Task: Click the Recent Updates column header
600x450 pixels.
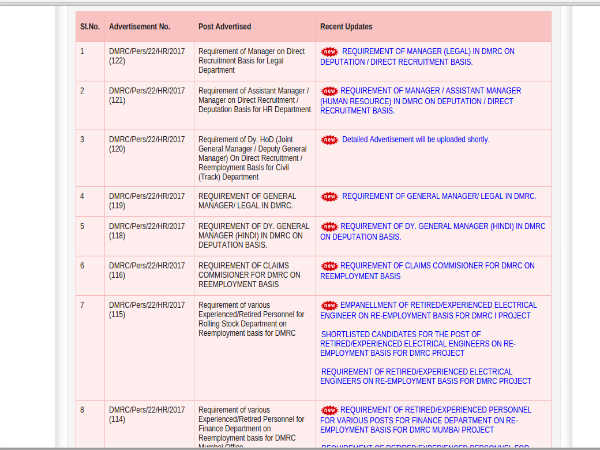Action: coord(346,27)
